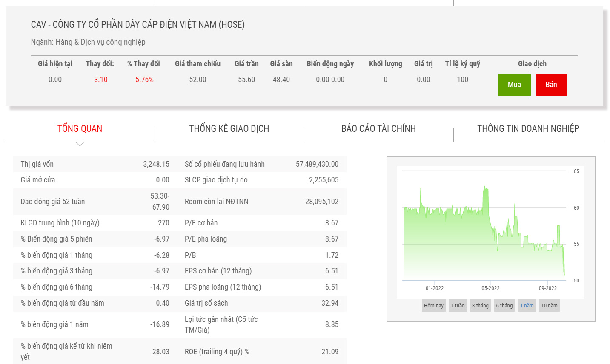Screen dimensions: 610x364
Task: Select 6 tháng chart range
Action: 504,305
